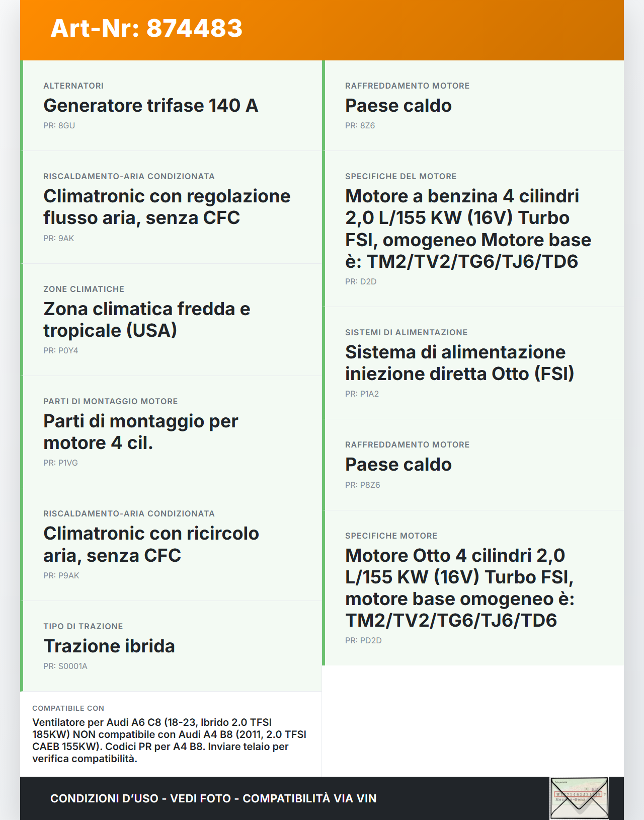Click the PR: S0001A code

pos(65,666)
